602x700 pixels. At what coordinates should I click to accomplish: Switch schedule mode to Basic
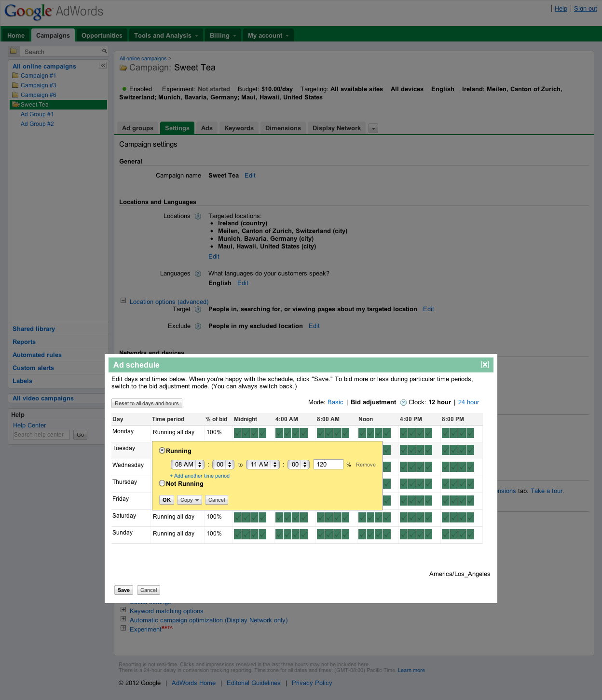335,402
